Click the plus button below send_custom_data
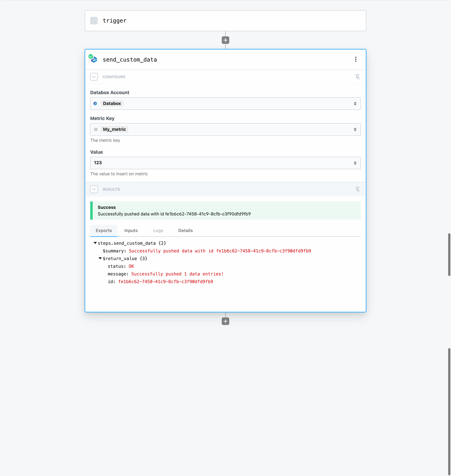 (225, 321)
